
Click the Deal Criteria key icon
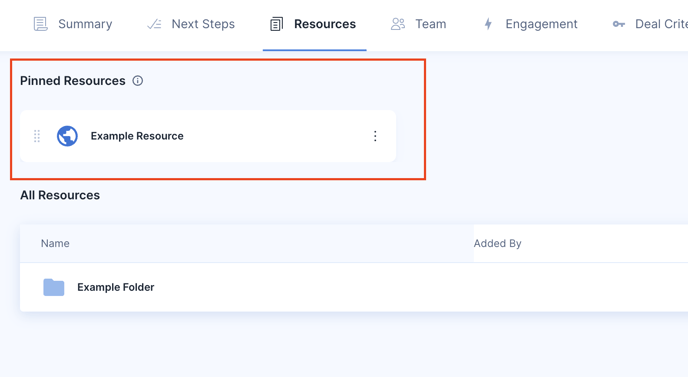619,24
